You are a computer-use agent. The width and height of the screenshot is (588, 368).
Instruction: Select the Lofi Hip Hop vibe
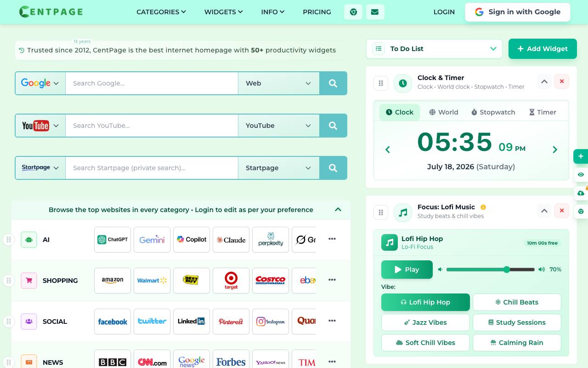point(425,302)
